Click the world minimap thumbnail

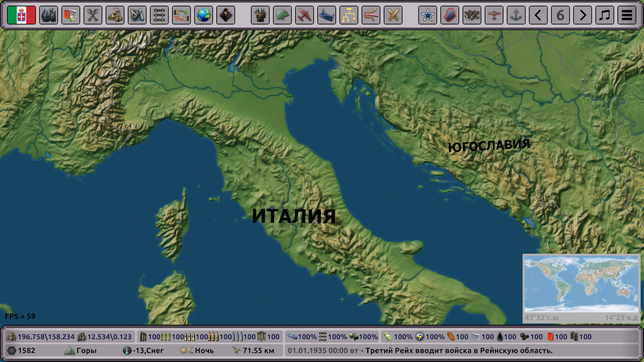click(x=581, y=284)
